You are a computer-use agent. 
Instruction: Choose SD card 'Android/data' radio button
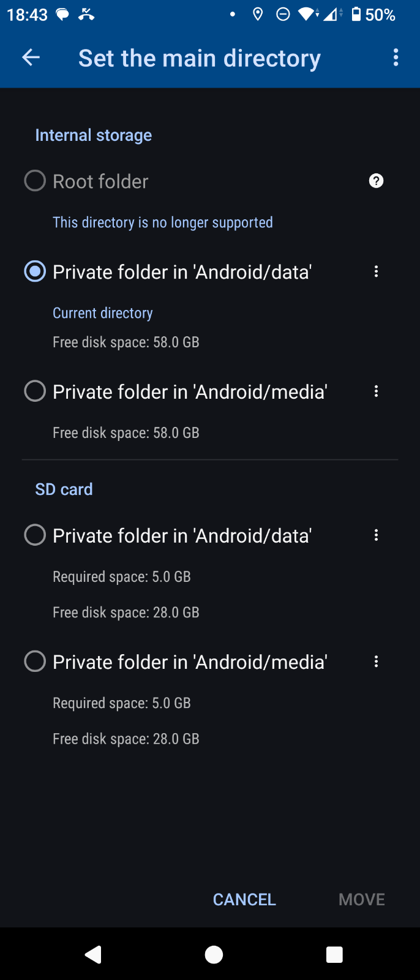pos(35,535)
